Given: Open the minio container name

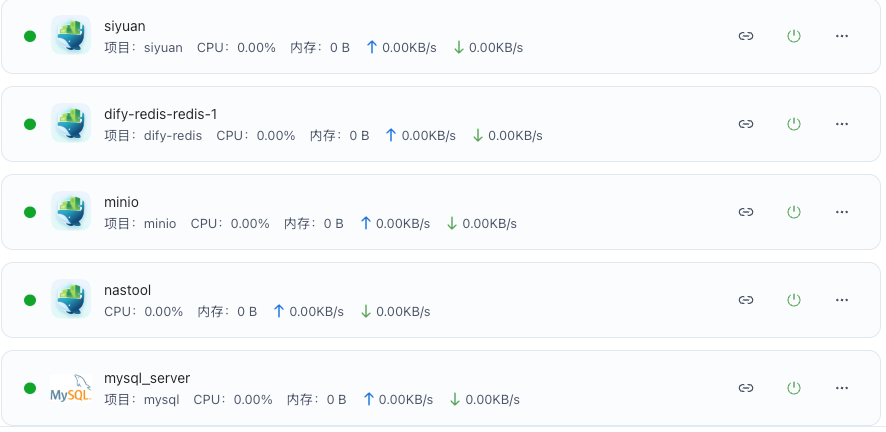Looking at the screenshot, I should click(121, 202).
